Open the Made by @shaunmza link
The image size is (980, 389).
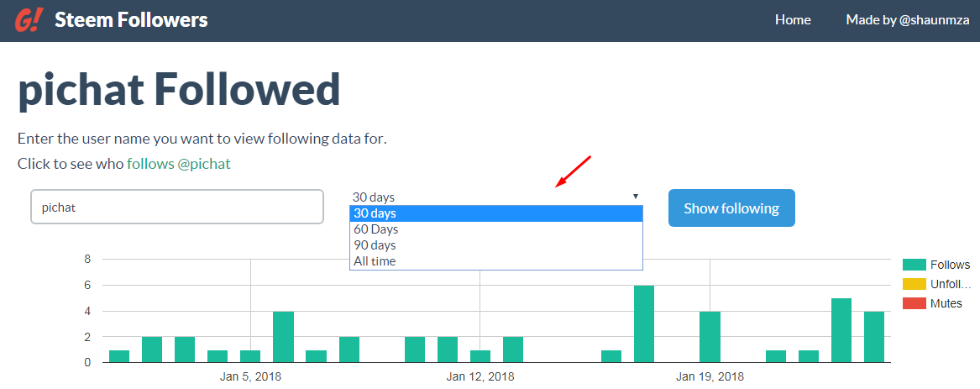click(x=908, y=20)
